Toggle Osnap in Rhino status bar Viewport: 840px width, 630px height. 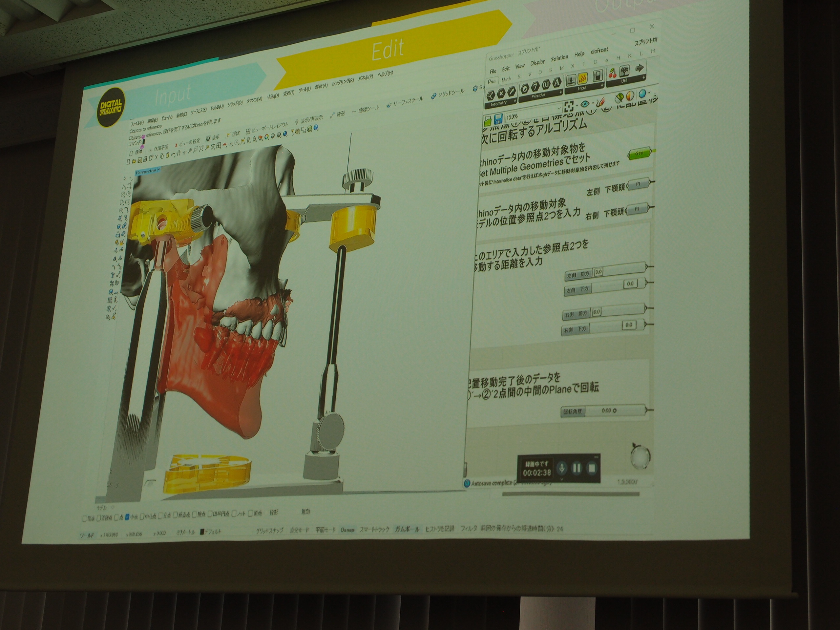347,530
